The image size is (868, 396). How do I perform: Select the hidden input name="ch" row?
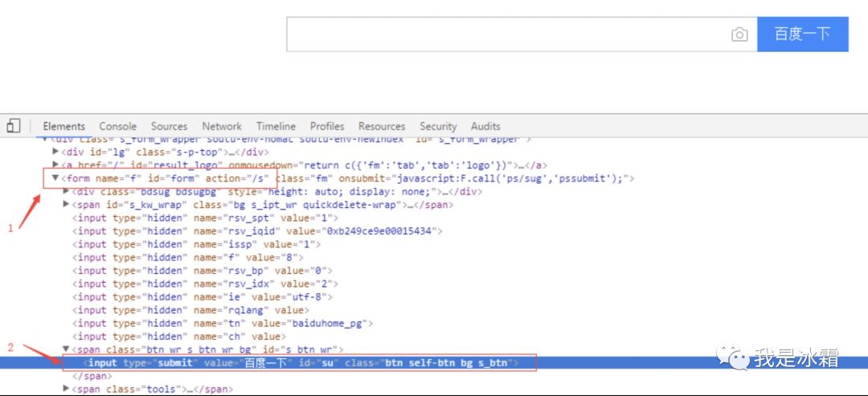179,337
